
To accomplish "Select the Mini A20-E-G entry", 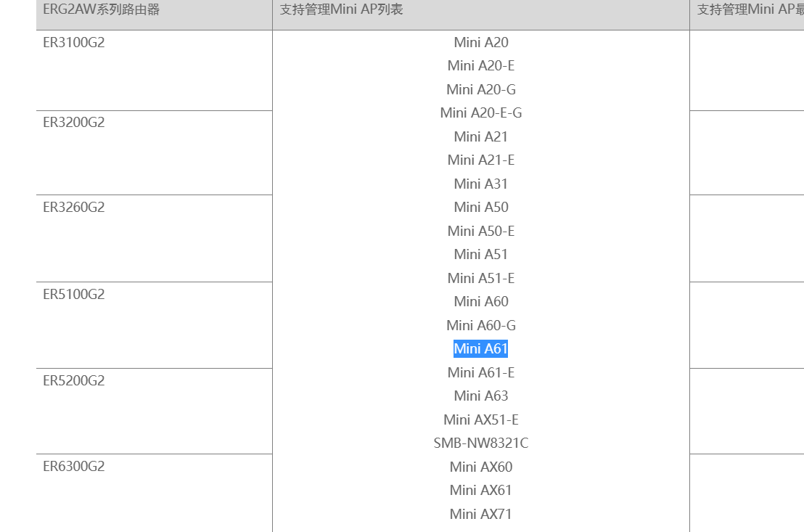I will [x=480, y=112].
